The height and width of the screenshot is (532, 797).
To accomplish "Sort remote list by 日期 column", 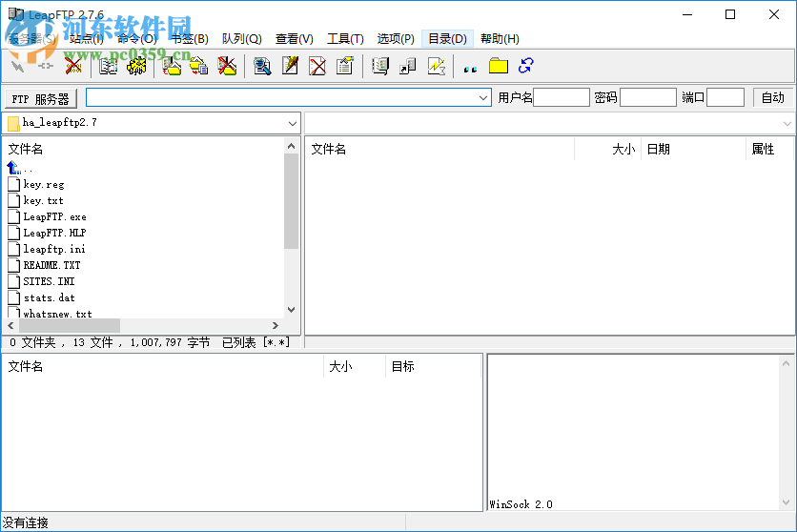I will [x=693, y=149].
